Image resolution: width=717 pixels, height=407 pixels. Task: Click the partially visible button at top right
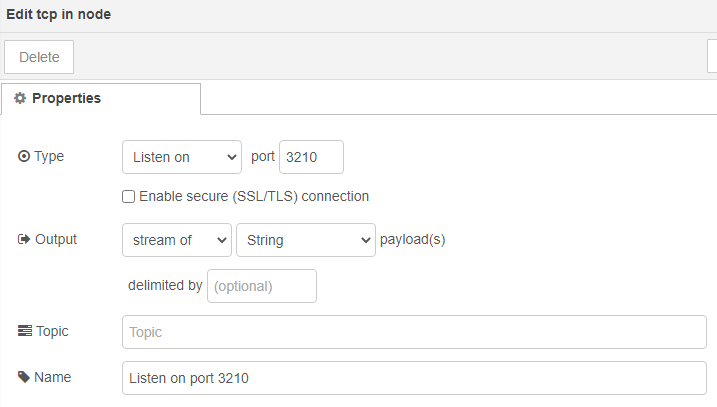[x=712, y=57]
